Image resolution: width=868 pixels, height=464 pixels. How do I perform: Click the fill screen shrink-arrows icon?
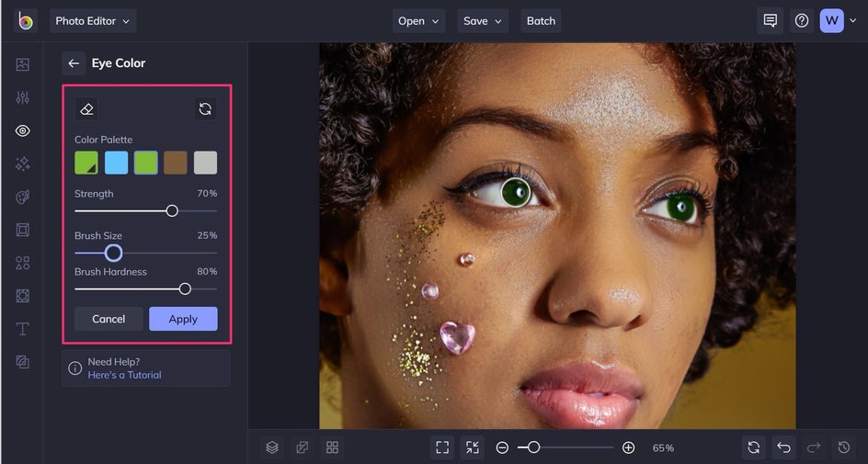click(x=473, y=447)
